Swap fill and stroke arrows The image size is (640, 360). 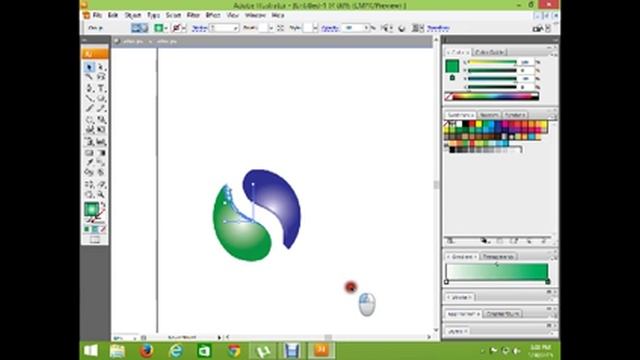point(103,204)
